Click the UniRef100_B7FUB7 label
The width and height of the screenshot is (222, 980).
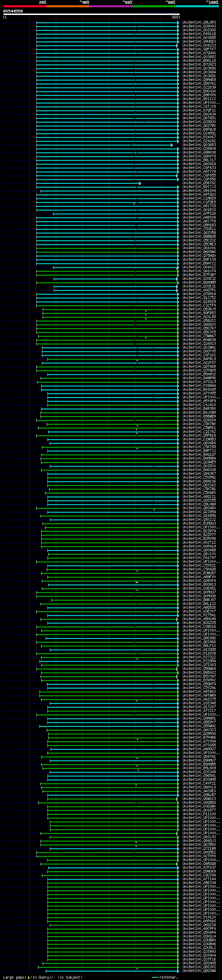tap(199, 275)
